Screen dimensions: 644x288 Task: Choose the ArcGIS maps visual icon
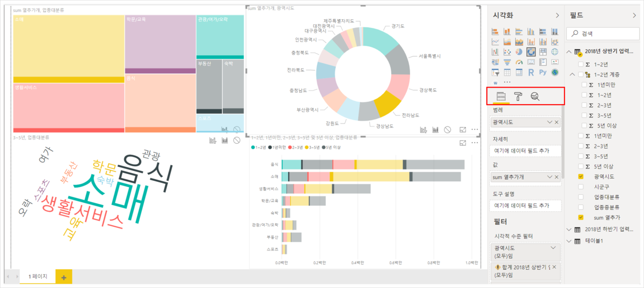(555, 72)
